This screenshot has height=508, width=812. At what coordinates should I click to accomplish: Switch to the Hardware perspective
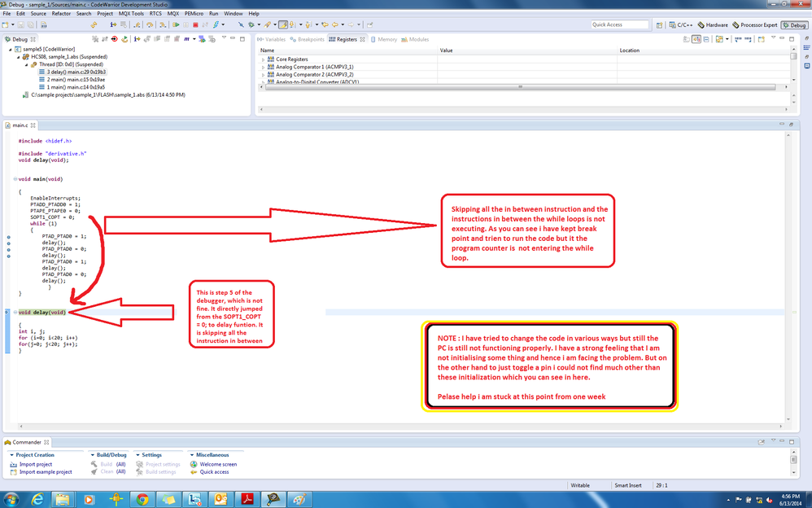click(713, 25)
